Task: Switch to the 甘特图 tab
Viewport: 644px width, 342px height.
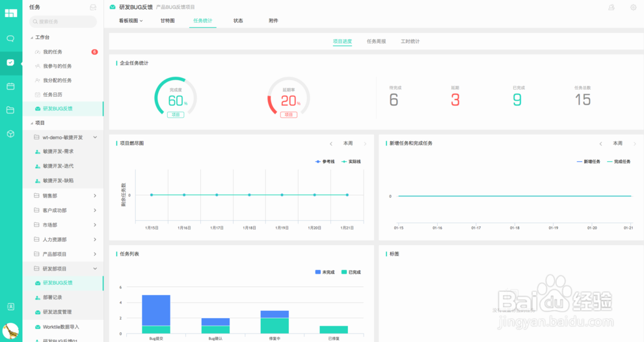Action: pos(167,21)
